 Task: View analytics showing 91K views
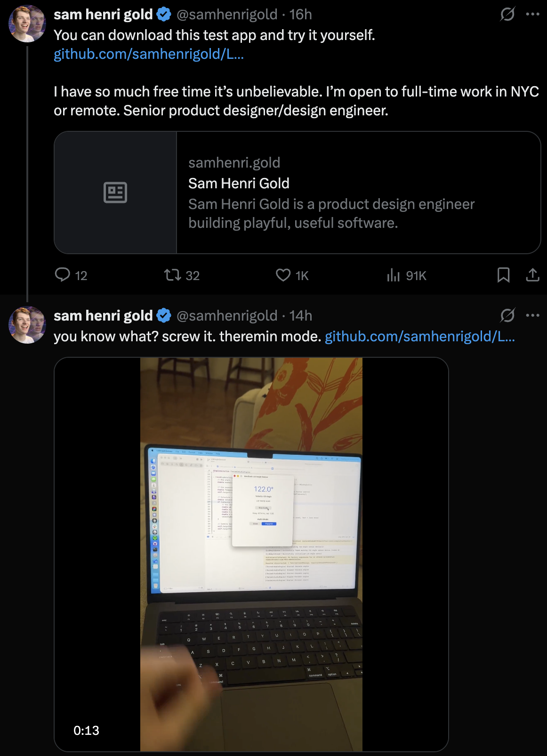click(406, 275)
